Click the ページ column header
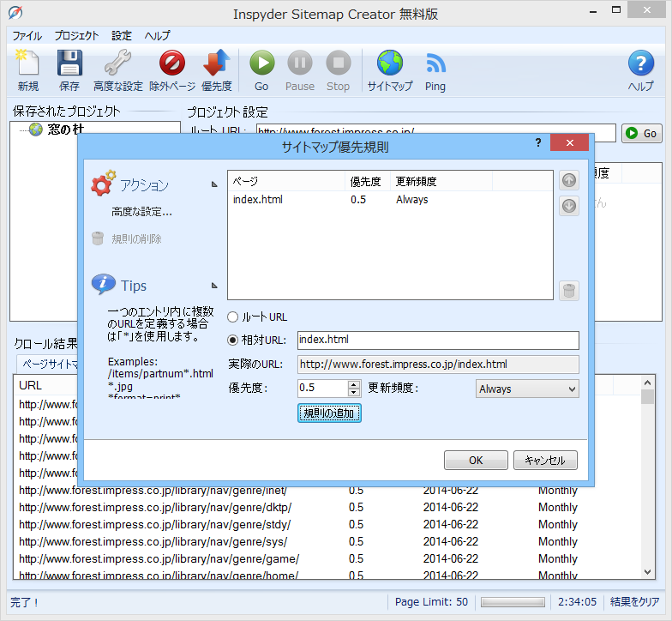The height and width of the screenshot is (621, 672). (286, 182)
